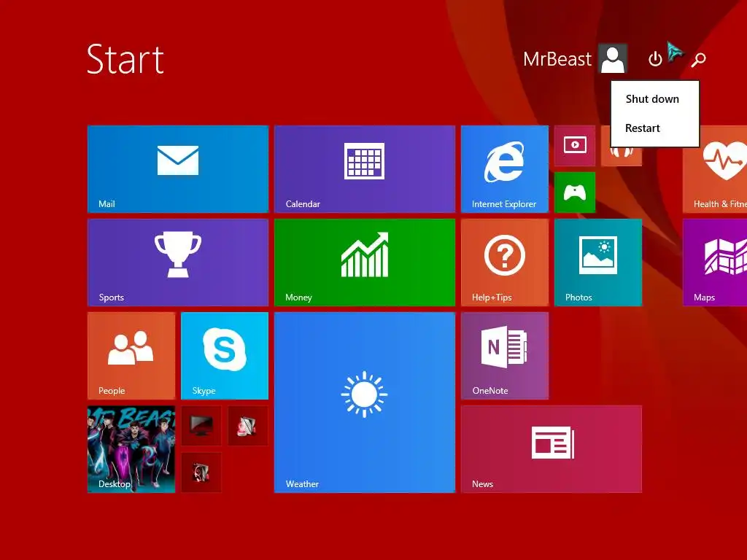Choose Shut down from power menu

[652, 99]
